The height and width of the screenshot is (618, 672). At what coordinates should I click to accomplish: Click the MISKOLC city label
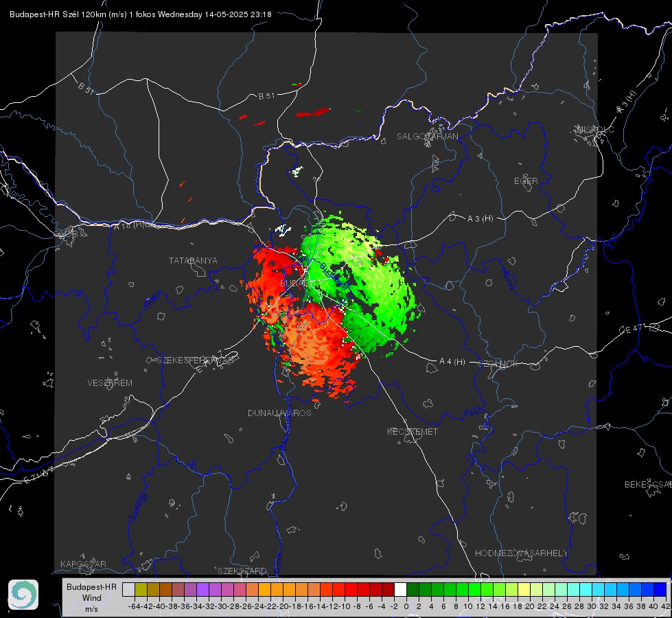(595, 129)
